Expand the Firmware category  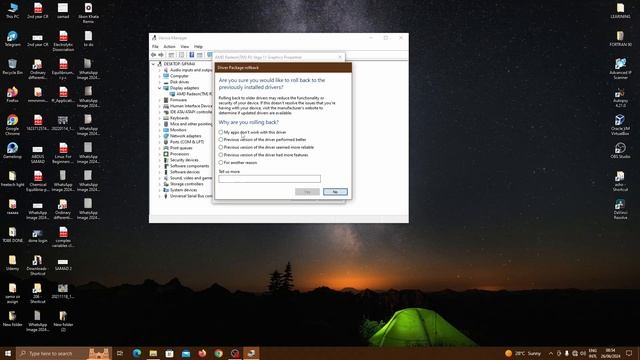click(x=160, y=100)
